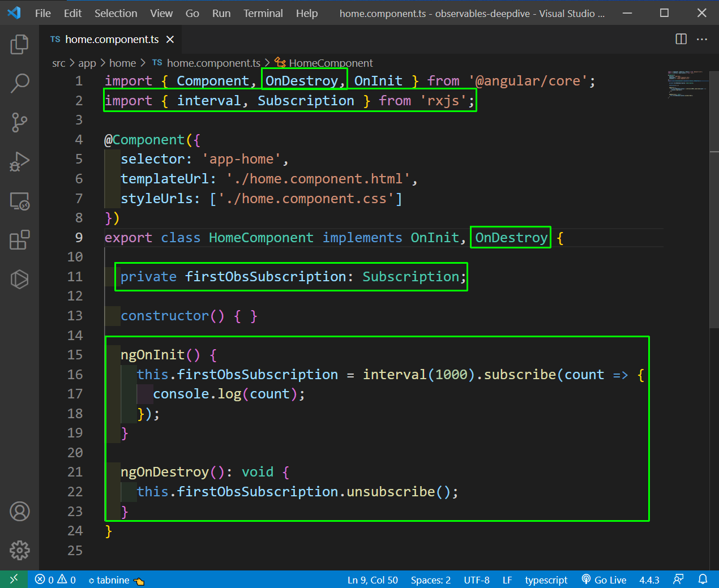Change language mode typescript
This screenshot has height=588, width=719.
(546, 580)
